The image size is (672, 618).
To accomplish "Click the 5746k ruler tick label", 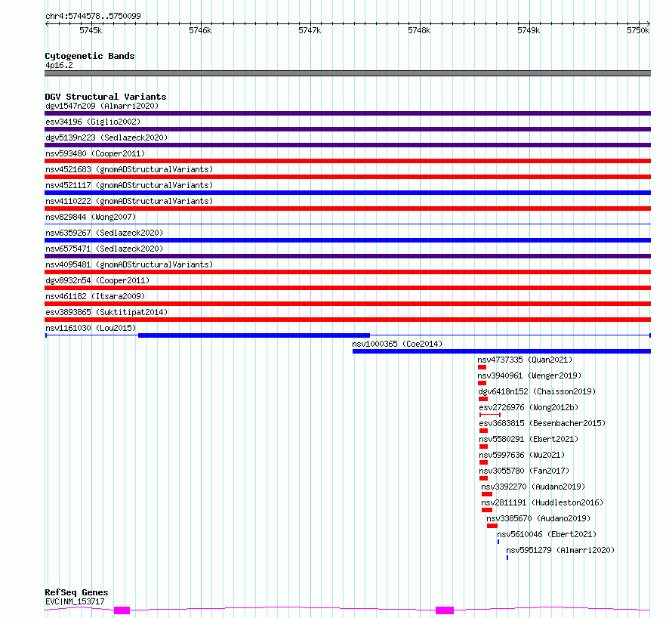I will click(200, 30).
